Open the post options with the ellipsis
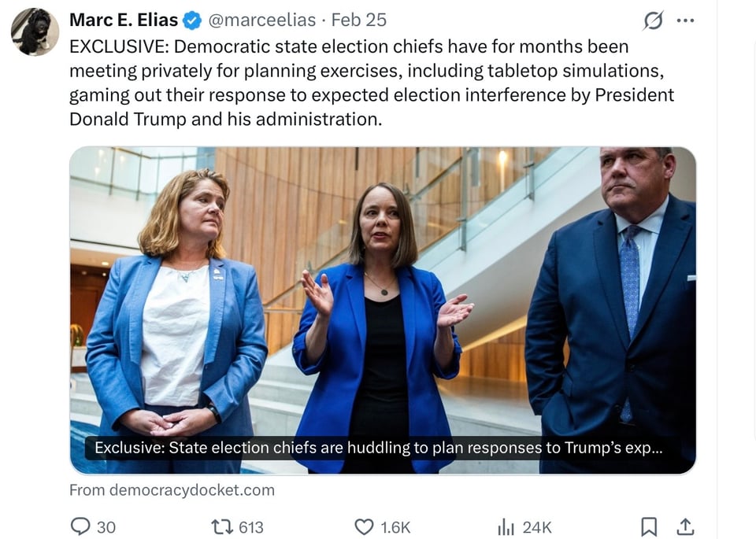The image size is (756, 539). click(685, 20)
